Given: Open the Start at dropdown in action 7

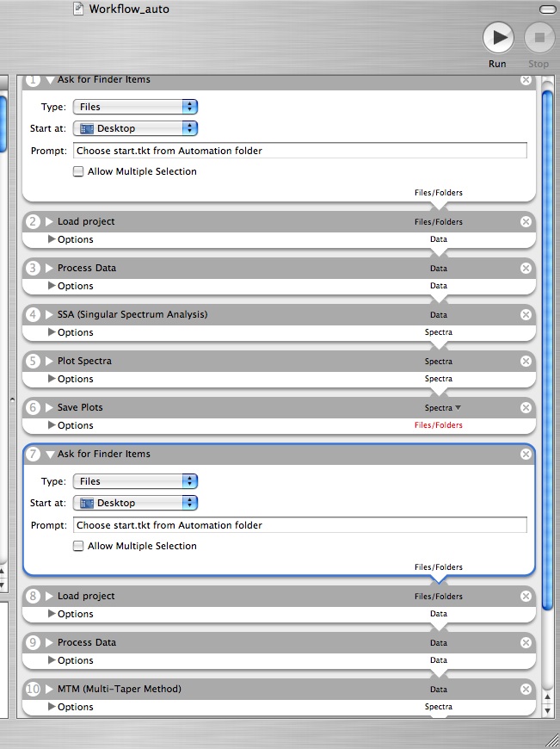Looking at the screenshot, I should click(x=135, y=503).
